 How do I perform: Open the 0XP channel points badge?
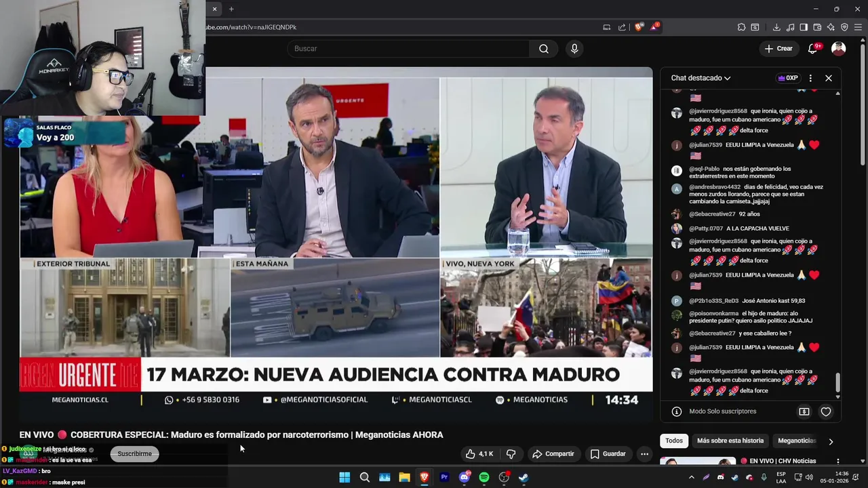(x=788, y=78)
